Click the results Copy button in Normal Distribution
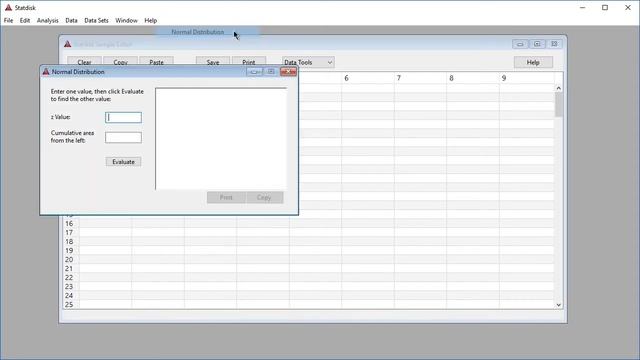Image resolution: width=640 pixels, height=360 pixels. (x=264, y=198)
